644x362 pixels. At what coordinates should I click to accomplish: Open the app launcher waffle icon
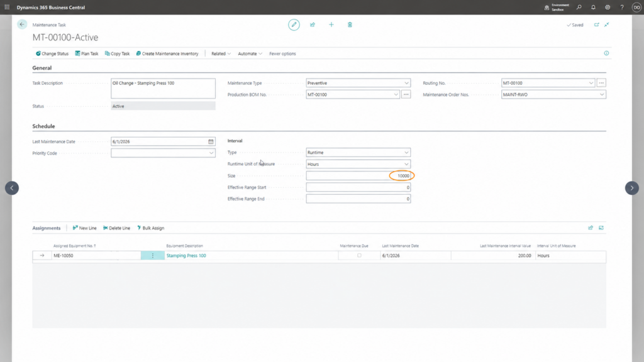(x=7, y=7)
